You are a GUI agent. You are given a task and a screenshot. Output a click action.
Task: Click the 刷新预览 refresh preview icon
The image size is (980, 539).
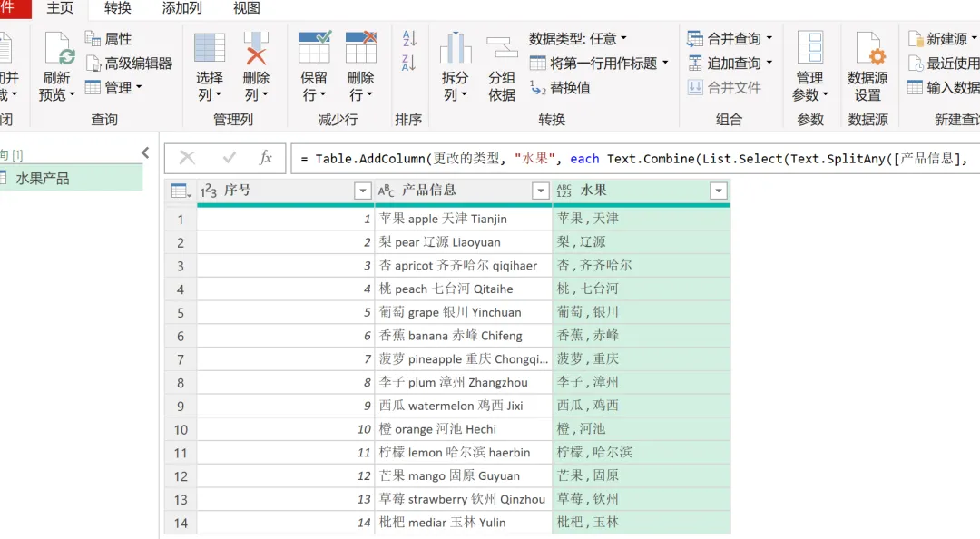[x=59, y=49]
